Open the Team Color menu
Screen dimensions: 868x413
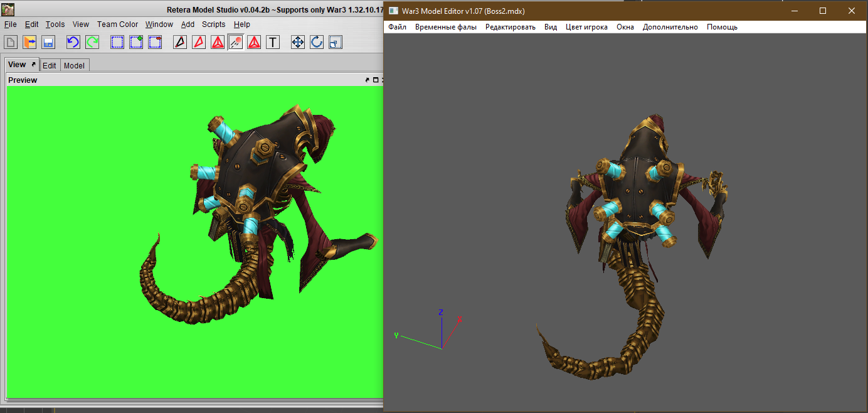pyautogui.click(x=117, y=24)
